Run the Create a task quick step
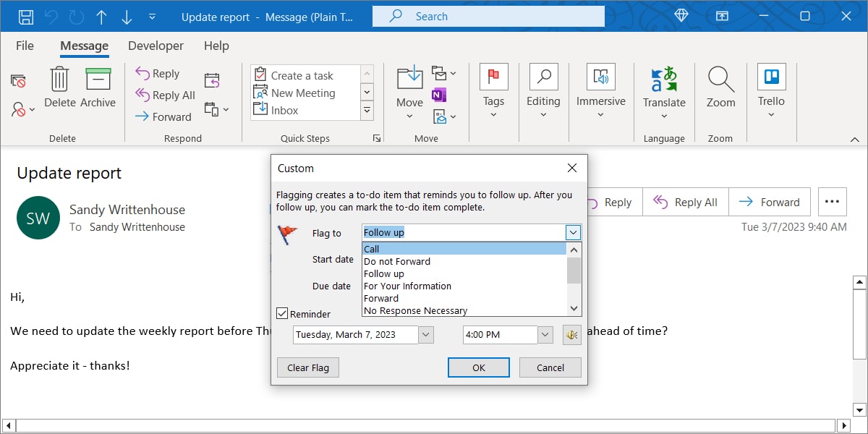868x434 pixels. pyautogui.click(x=295, y=75)
